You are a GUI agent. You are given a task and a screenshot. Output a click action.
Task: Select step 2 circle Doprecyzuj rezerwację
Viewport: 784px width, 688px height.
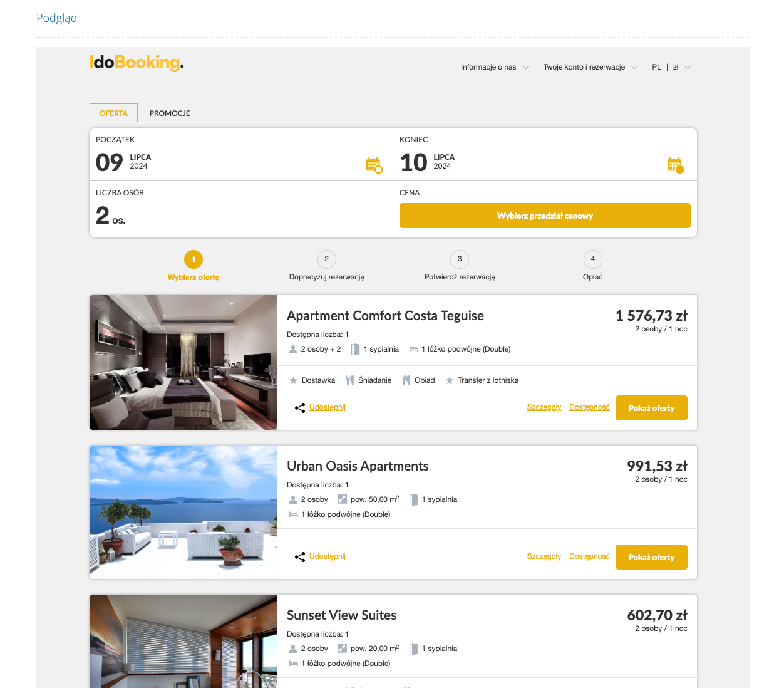tap(326, 259)
